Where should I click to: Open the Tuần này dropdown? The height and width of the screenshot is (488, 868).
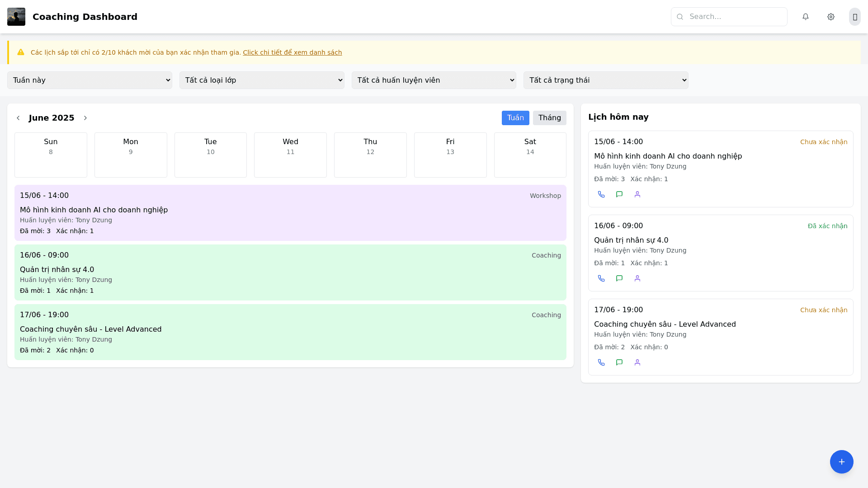90,80
